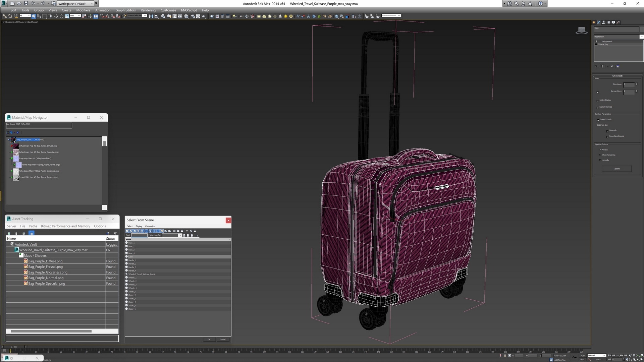The image size is (644, 362).
Task: Select the Always update radio option
Action: coord(600,150)
